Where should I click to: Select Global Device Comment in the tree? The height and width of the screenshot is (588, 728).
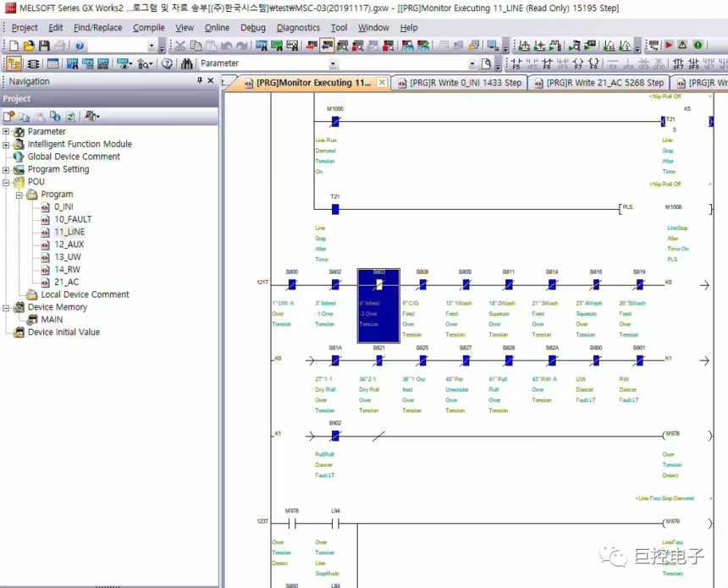point(74,157)
